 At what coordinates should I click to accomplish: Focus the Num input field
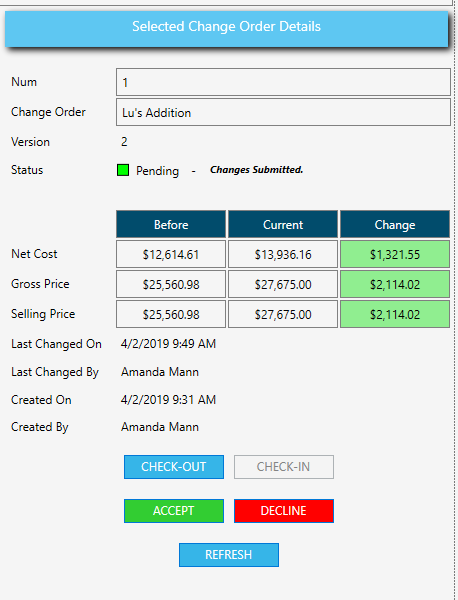coord(283,82)
